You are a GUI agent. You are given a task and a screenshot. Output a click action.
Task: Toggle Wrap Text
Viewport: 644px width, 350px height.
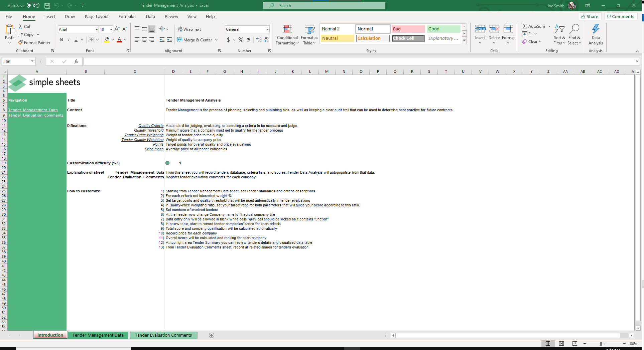tap(189, 29)
